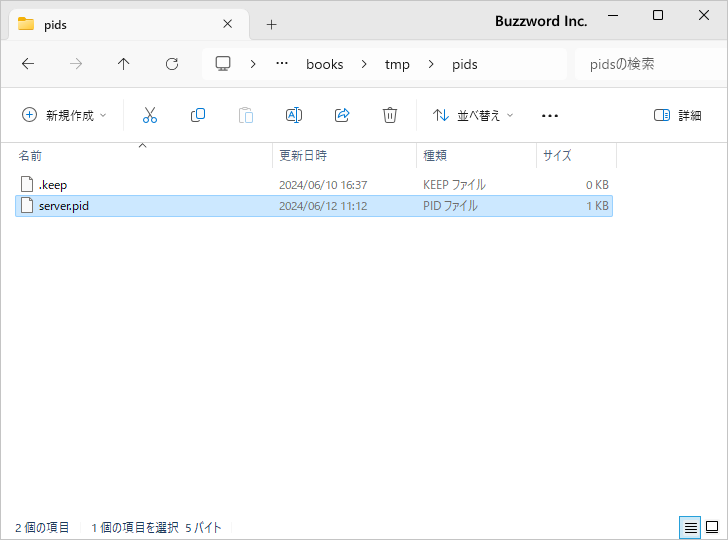The width and height of the screenshot is (728, 540).
Task: Go back with the left arrow
Action: tap(28, 64)
